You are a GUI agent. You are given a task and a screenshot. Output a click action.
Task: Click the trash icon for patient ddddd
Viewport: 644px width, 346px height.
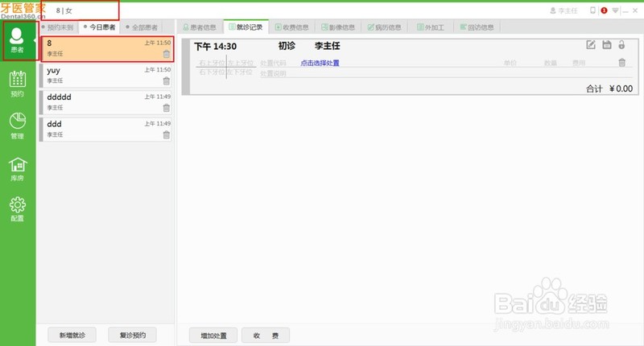coord(166,108)
